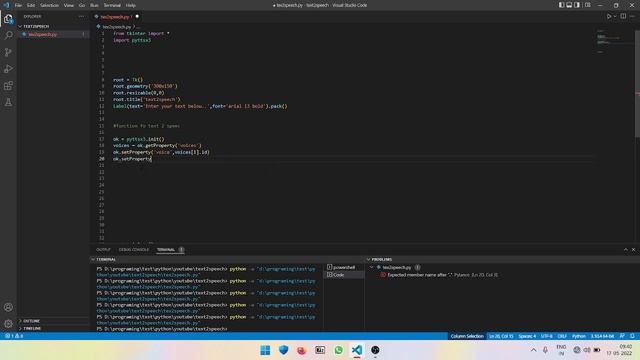The width and height of the screenshot is (640, 360).
Task: Split the editor to the right
Action: tap(623, 16)
